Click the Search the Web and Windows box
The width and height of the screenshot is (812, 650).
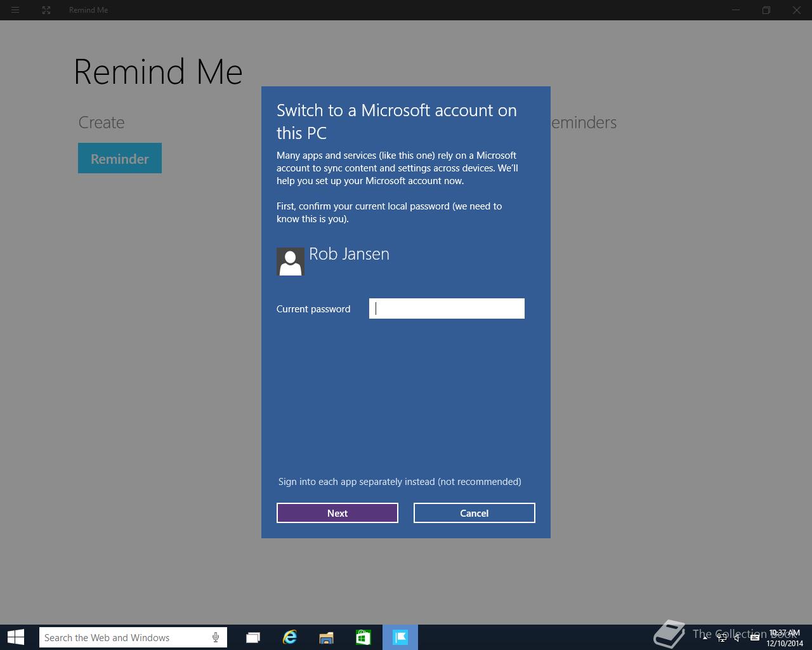[x=133, y=637]
